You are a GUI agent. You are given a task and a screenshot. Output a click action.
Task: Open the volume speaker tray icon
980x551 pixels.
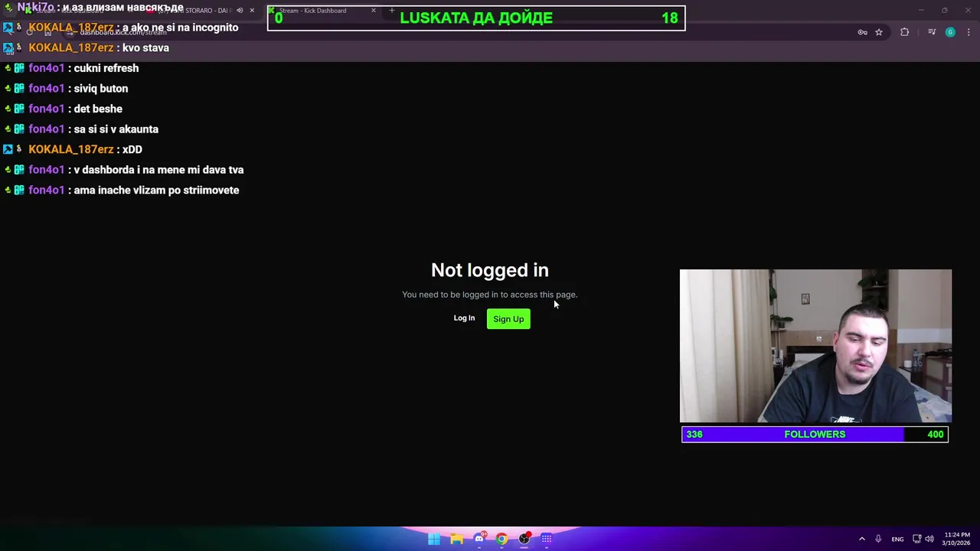(929, 539)
